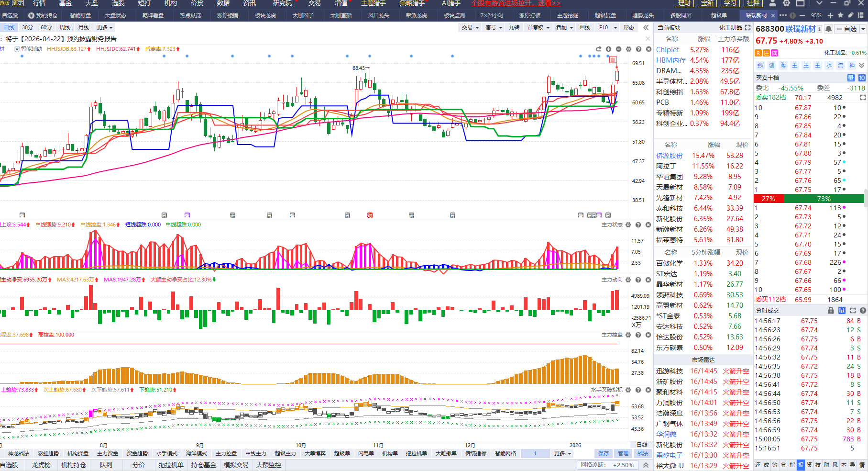Toggle the 10-level order book button
Image resolution: width=868 pixels, height=472 pixels.
(861, 78)
